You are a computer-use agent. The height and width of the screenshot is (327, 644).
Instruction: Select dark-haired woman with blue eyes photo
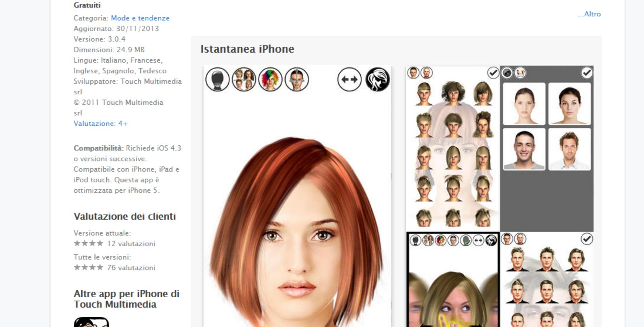[x=570, y=104]
